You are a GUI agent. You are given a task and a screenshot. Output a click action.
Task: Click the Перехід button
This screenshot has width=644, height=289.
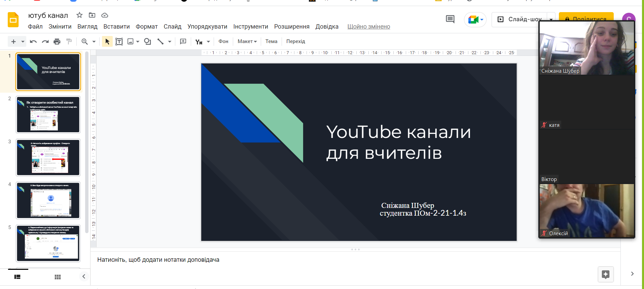[295, 41]
